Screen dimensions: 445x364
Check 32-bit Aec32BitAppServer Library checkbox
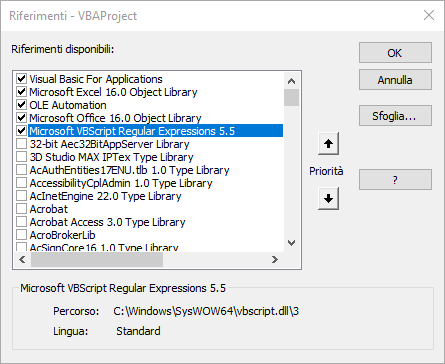[x=21, y=144]
